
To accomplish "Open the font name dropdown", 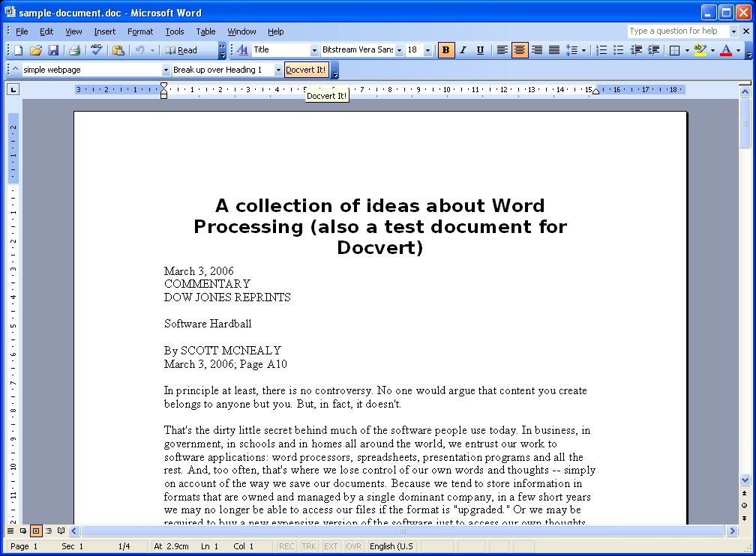I will pyautogui.click(x=399, y=50).
